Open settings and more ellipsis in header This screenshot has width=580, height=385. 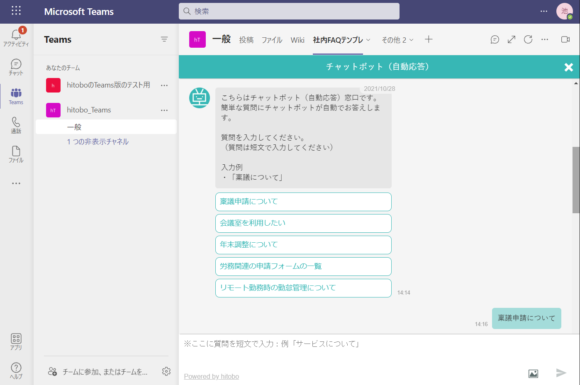pyautogui.click(x=544, y=11)
